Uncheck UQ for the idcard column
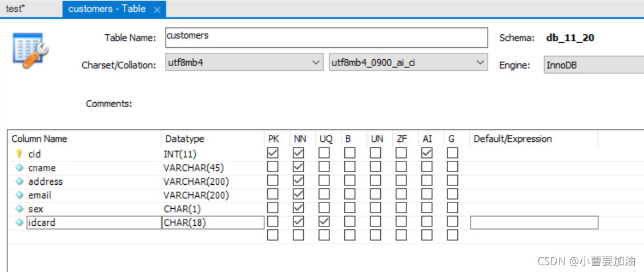 point(324,222)
